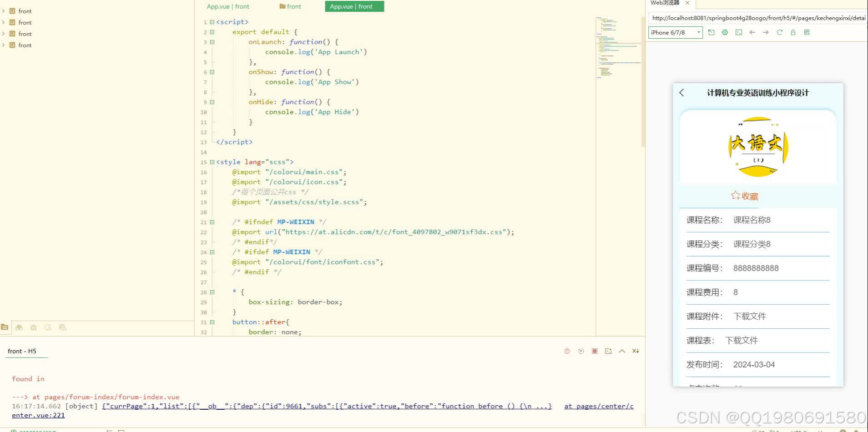
Task: Open the project manager folder icon
Action: [5, 327]
